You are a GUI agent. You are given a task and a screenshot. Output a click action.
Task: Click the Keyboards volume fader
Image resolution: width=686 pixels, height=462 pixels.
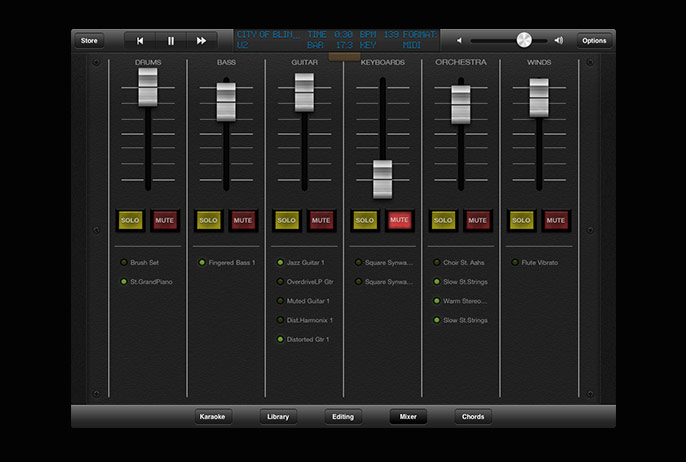[x=383, y=179]
